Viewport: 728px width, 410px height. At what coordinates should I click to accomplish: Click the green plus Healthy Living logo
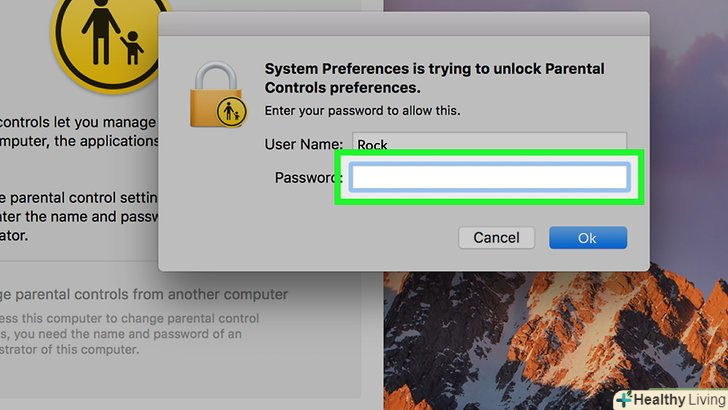[x=623, y=397]
